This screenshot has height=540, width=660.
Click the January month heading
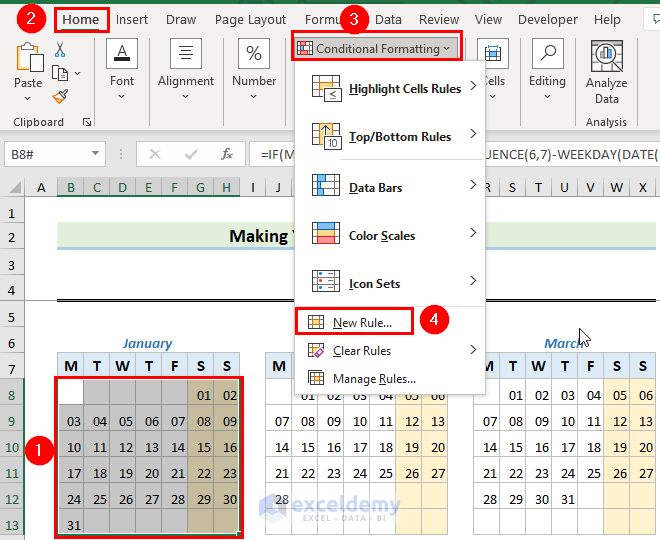(147, 343)
